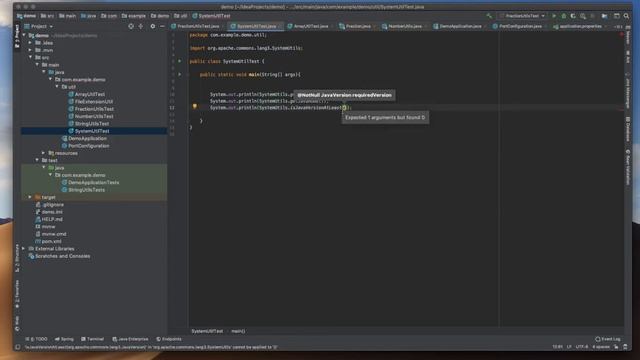The height and width of the screenshot is (360, 640).
Task: Click the 'example' breadcrumb in navigation bar
Action: (134, 16)
